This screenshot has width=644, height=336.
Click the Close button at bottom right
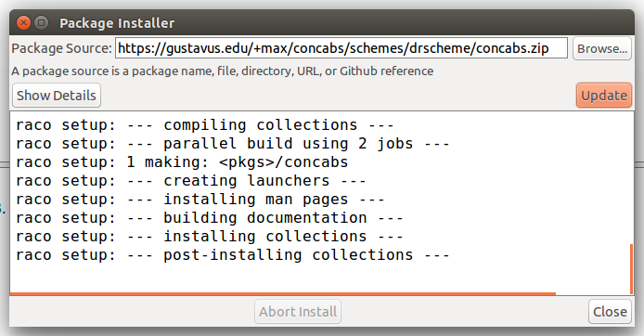coord(610,312)
